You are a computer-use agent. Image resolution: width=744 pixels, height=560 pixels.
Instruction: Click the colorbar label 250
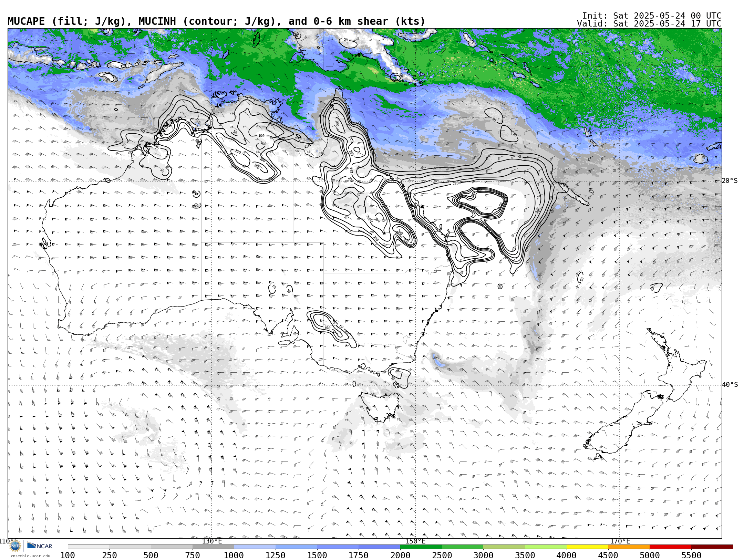[x=109, y=555]
